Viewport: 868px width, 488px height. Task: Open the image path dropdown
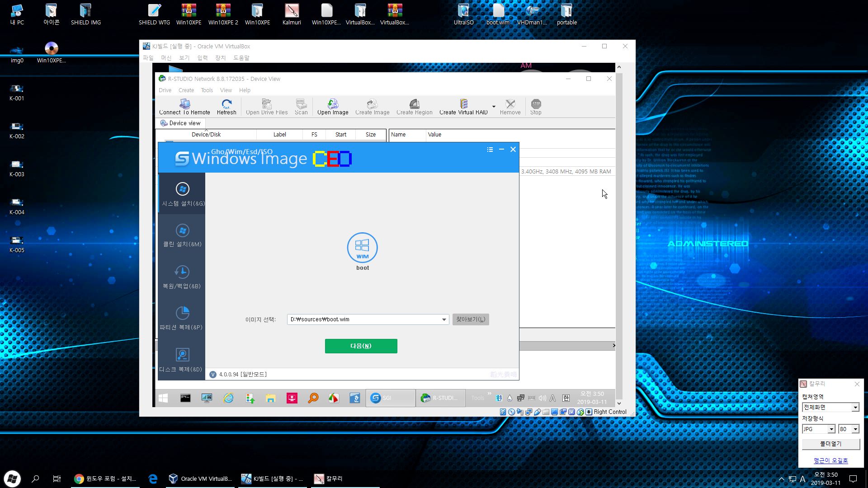point(444,319)
